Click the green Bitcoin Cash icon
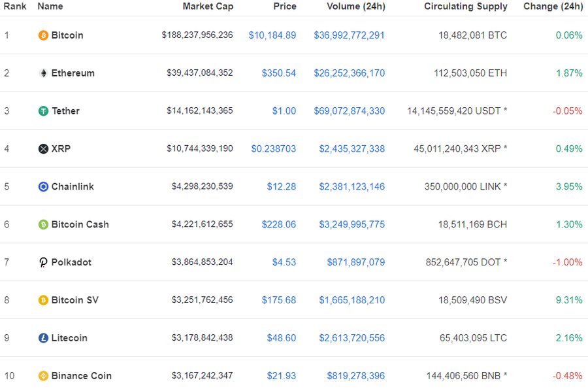Screen dimensions: 588x391 [44, 224]
